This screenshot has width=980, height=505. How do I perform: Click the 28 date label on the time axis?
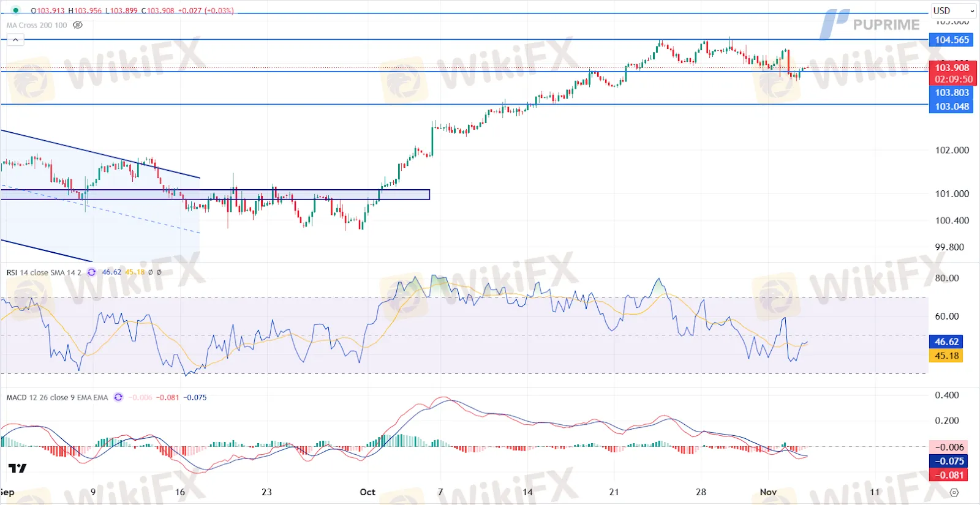701,492
